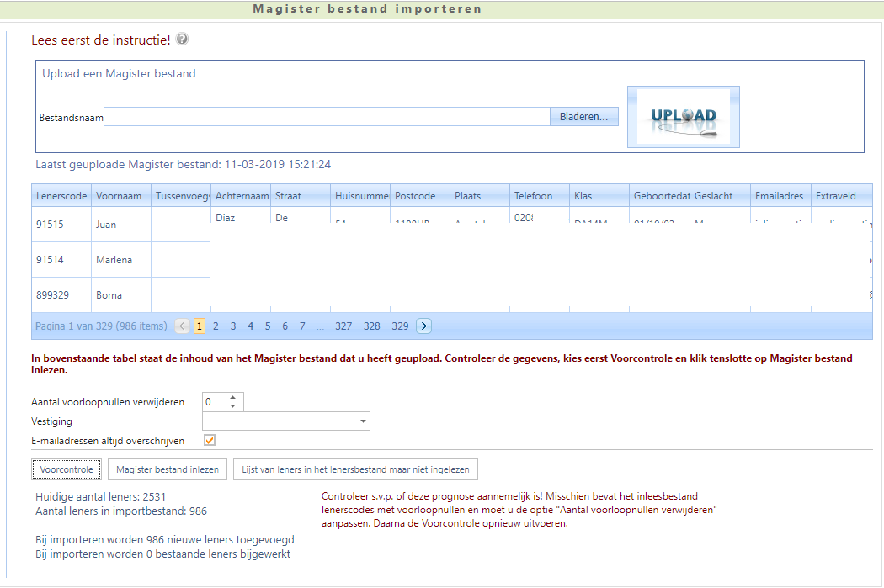Screen dimensions: 884x588
Task: Click the Diaz surname cell
Action: coord(241,217)
